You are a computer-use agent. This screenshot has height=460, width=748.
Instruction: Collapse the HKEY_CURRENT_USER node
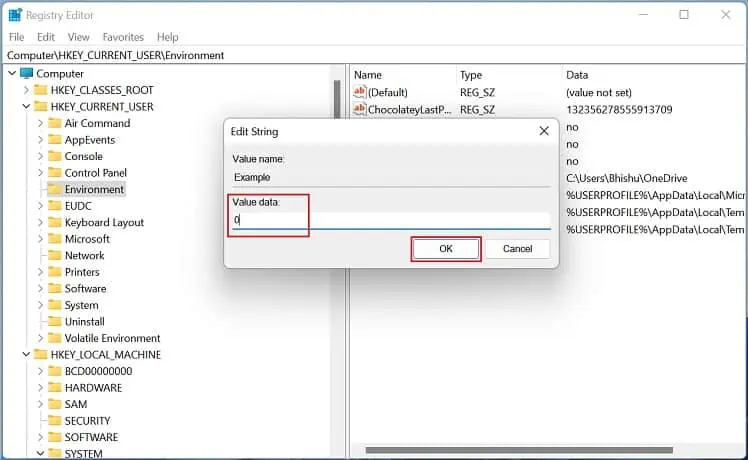click(x=26, y=106)
